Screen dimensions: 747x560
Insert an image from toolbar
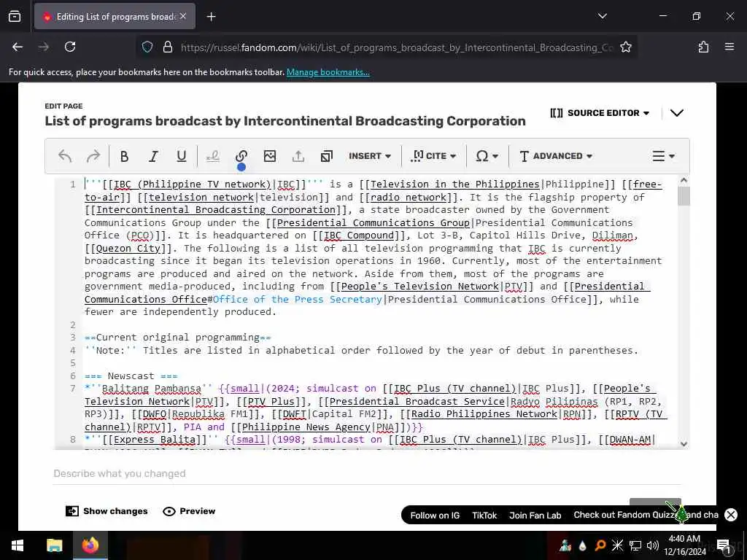click(x=270, y=156)
